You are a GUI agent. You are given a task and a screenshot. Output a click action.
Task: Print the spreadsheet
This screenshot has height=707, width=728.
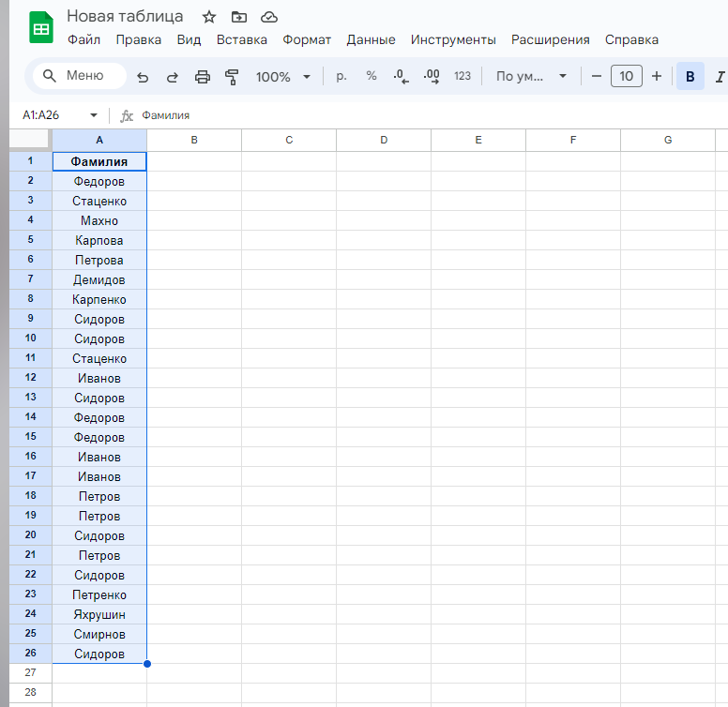(202, 77)
